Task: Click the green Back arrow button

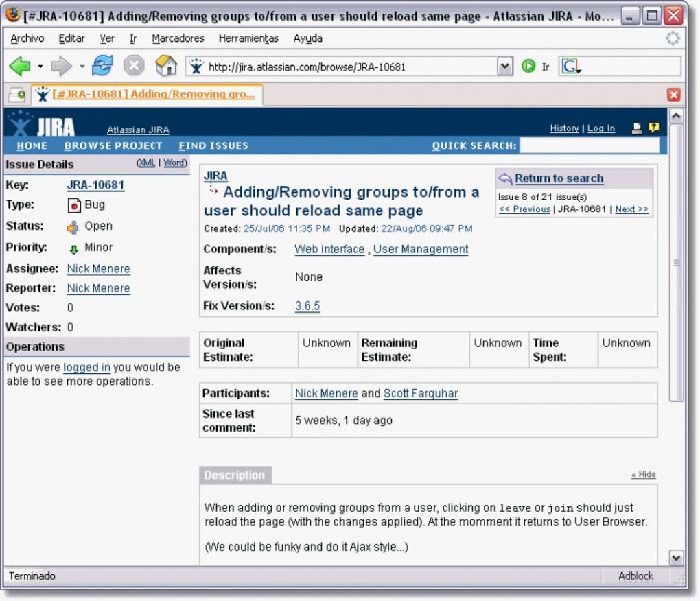Action: 20,67
